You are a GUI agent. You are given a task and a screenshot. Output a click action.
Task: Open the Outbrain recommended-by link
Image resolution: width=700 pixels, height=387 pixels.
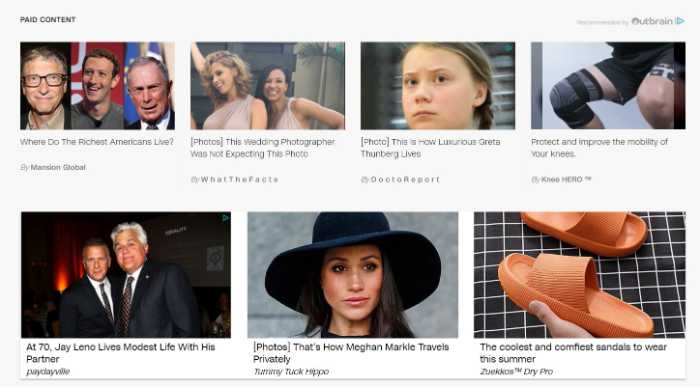(x=630, y=21)
